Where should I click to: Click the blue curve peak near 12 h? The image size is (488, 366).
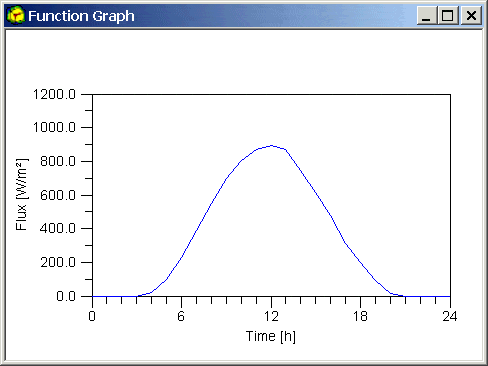272,146
